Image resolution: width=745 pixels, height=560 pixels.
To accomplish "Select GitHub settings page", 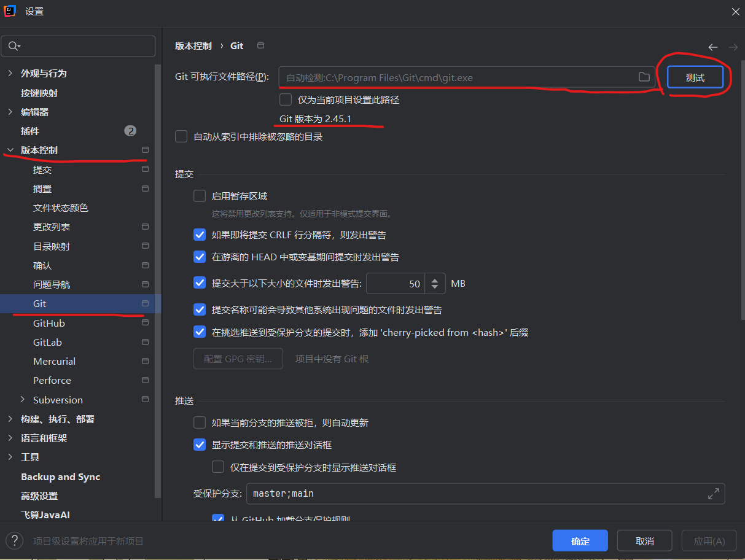I will tap(49, 323).
